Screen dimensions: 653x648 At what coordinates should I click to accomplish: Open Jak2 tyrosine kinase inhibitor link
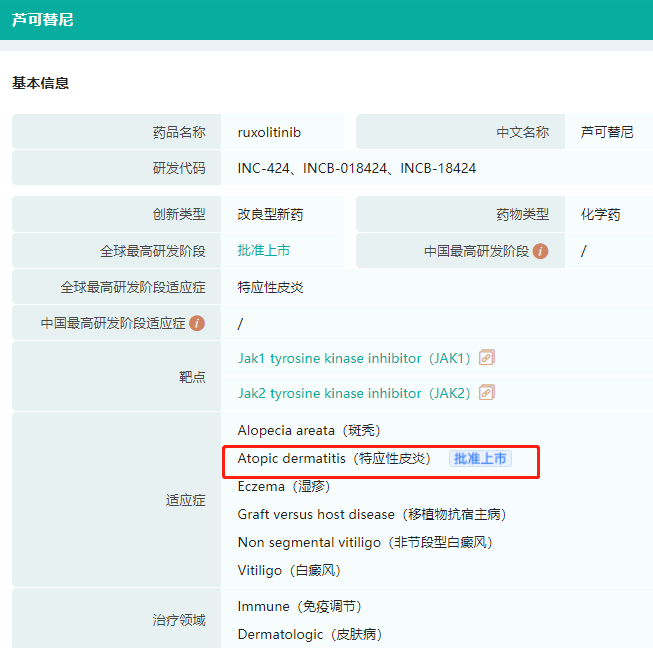coord(354,393)
